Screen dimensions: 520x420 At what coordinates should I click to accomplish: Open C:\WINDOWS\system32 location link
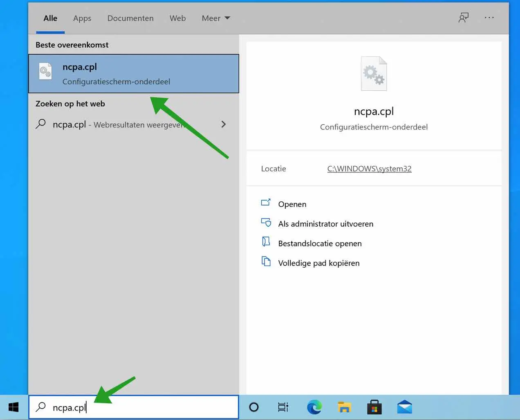(369, 169)
